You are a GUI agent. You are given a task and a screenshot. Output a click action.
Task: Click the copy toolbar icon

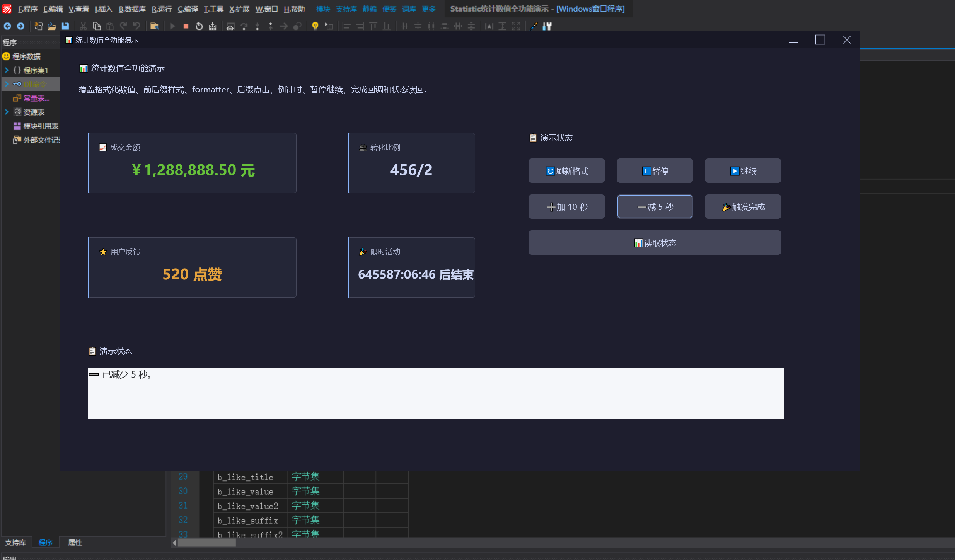97,26
